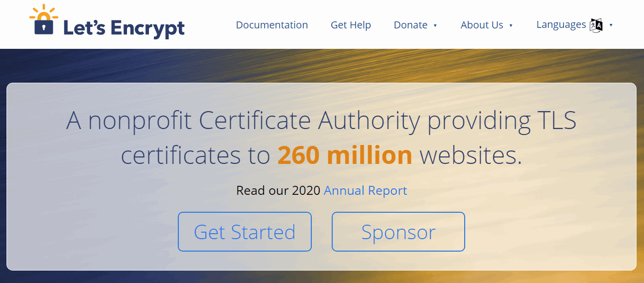
Task: Click the 'Read our 2020' text
Action: [278, 190]
